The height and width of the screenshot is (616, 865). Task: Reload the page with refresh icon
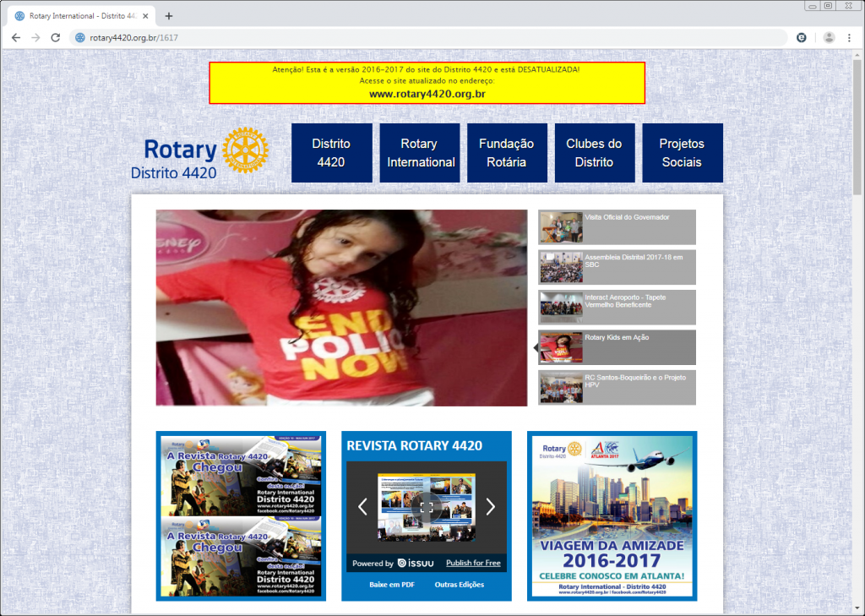[x=56, y=38]
